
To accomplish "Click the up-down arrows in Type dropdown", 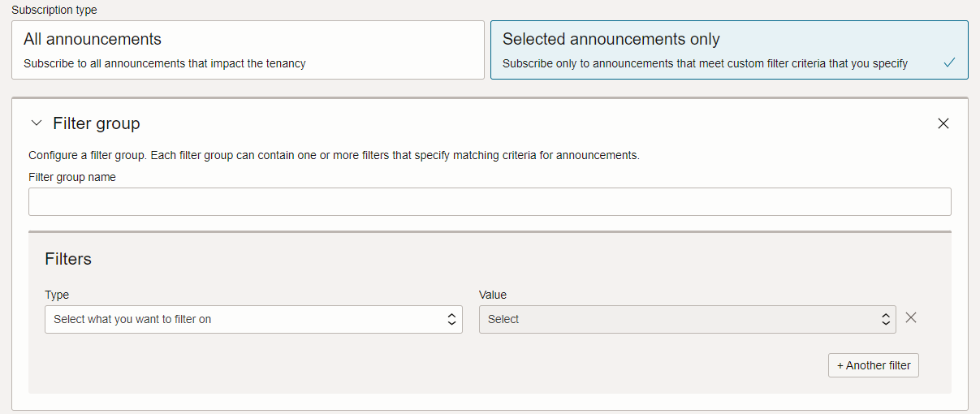I will click(x=452, y=320).
